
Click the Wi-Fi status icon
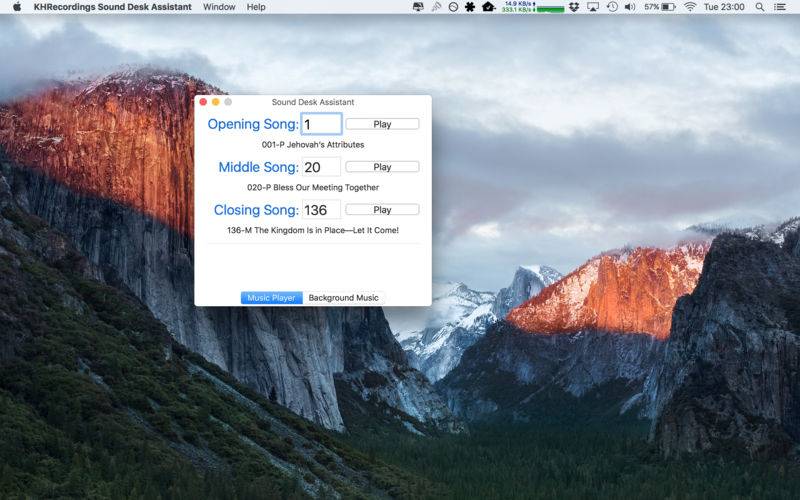pos(689,7)
